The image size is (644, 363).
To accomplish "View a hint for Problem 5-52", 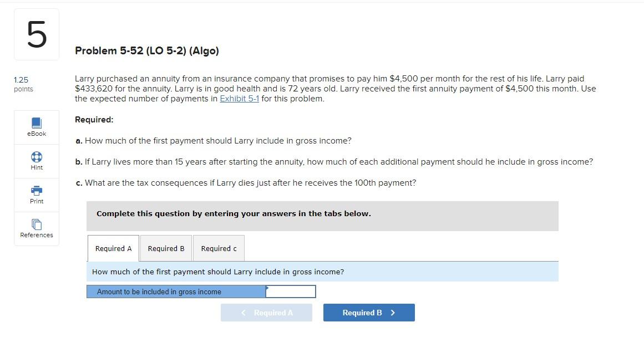I will (36, 161).
